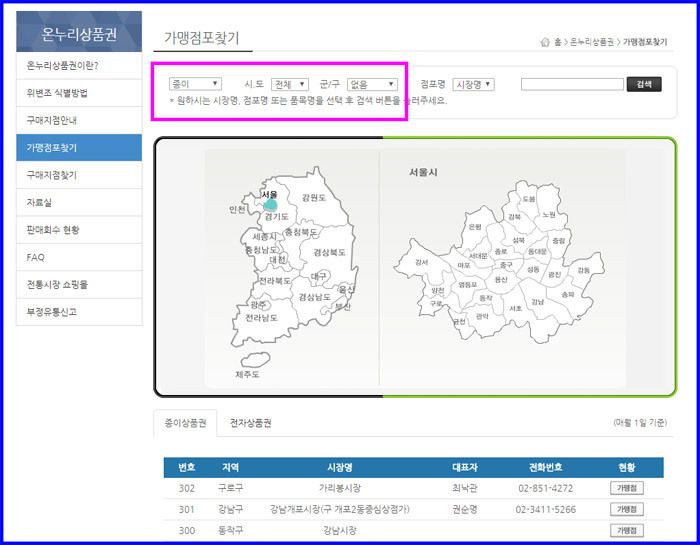700x545 pixels.
Task: Open the 점포명 시장명 dropdown
Action: pyautogui.click(x=473, y=84)
